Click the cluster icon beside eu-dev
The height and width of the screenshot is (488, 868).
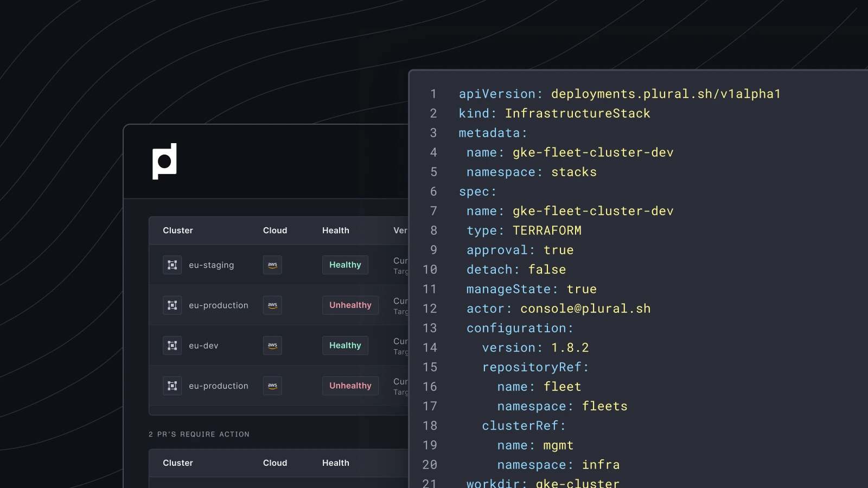pos(173,345)
